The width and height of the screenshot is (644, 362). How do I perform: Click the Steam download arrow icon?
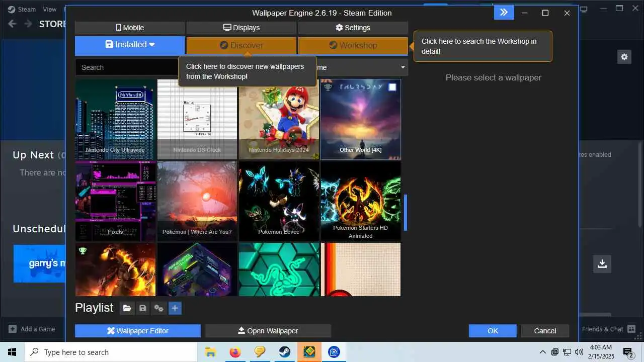(x=602, y=263)
